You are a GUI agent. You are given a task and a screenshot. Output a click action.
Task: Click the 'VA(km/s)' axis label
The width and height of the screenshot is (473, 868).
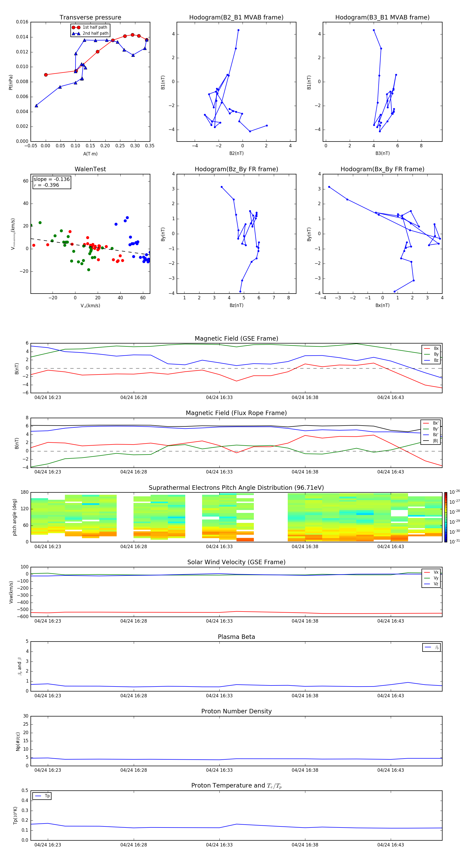click(90, 306)
